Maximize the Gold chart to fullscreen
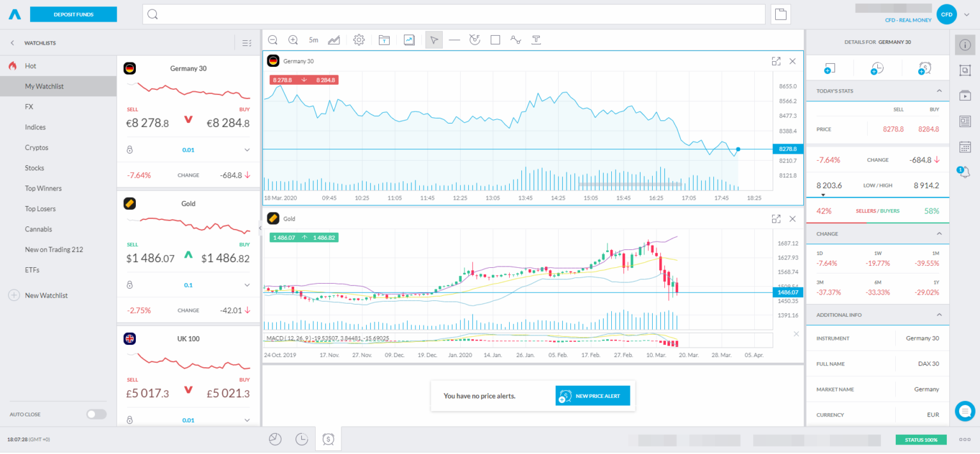Viewport: 980px width, 454px height. pyautogui.click(x=776, y=218)
